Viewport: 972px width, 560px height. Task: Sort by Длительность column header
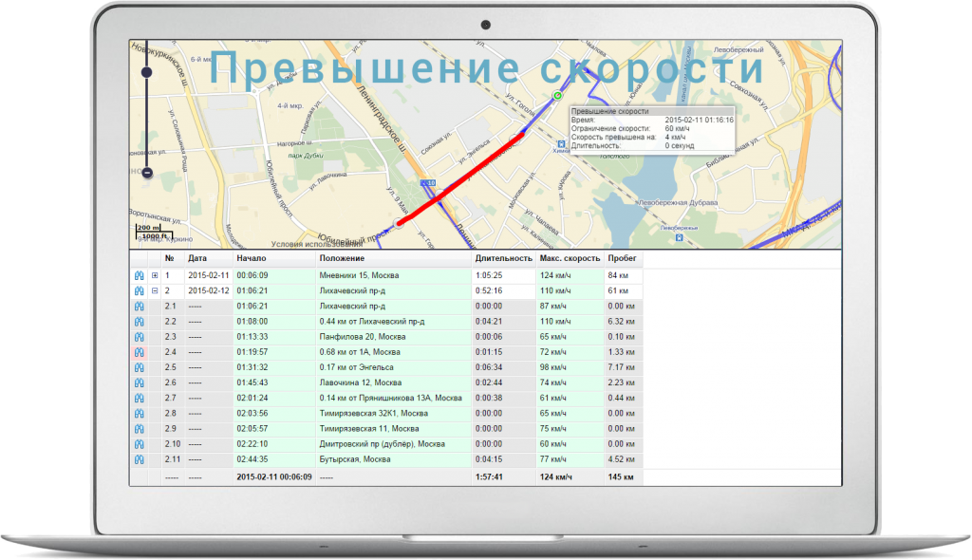tap(503, 258)
